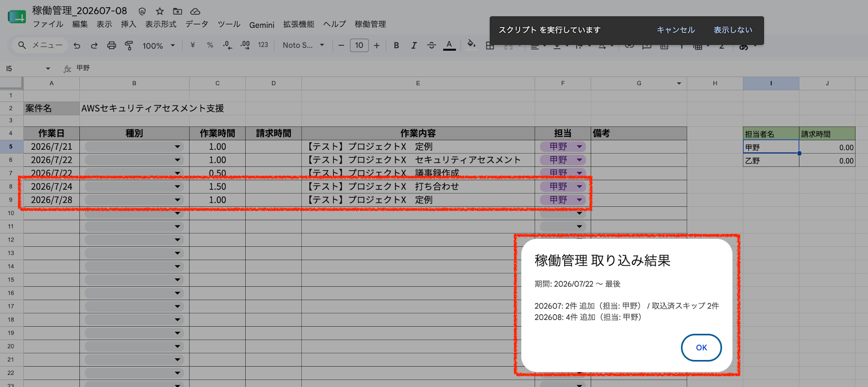Select the セキュリティアセスメント work content cell
The height and width of the screenshot is (387, 868).
(418, 160)
